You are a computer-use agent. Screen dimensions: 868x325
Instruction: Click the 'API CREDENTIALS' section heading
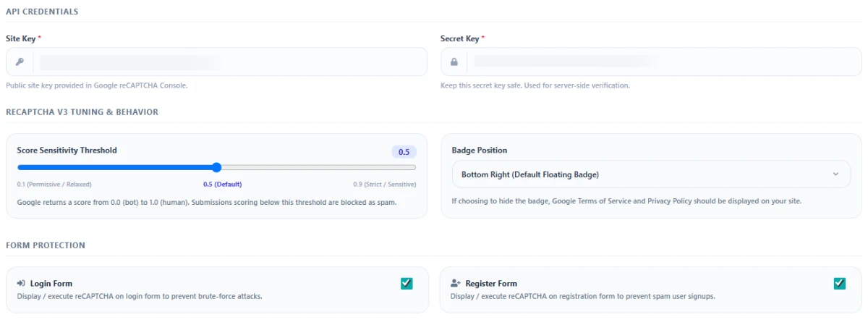[42, 12]
